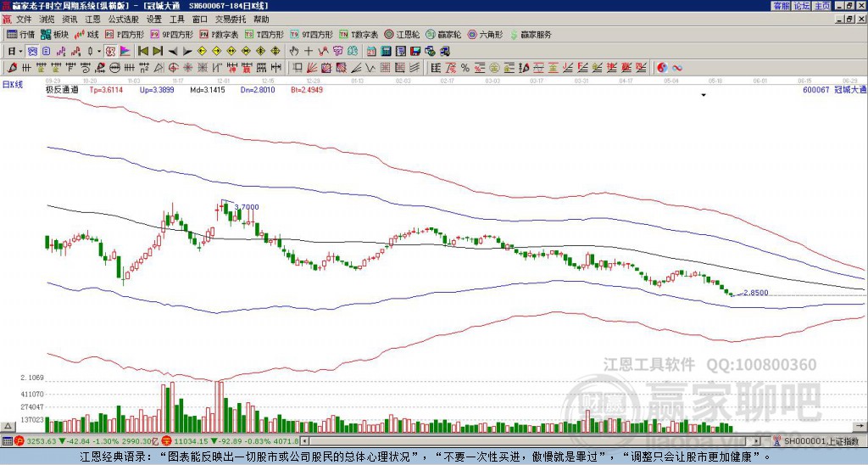
Task: Click the blue infinity wave icon
Action: [x=676, y=68]
